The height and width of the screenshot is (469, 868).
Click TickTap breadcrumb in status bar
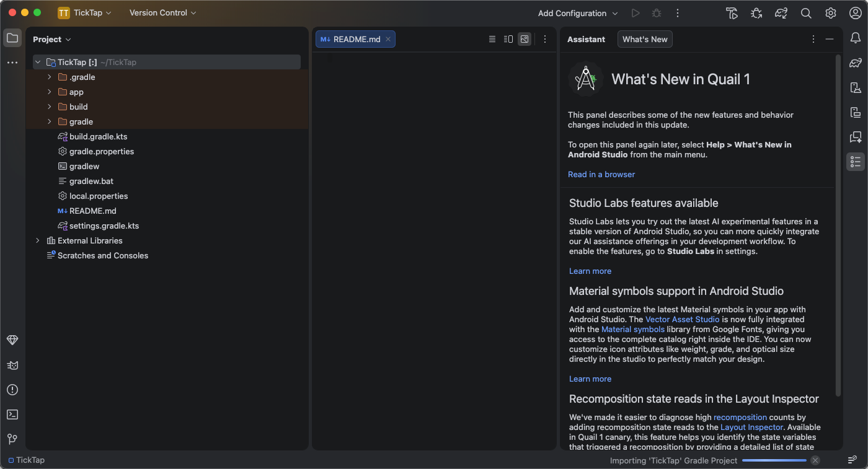click(x=26, y=460)
